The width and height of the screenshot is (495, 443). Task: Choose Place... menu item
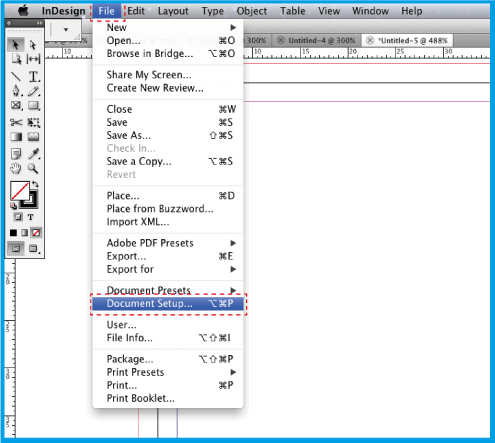click(x=168, y=196)
